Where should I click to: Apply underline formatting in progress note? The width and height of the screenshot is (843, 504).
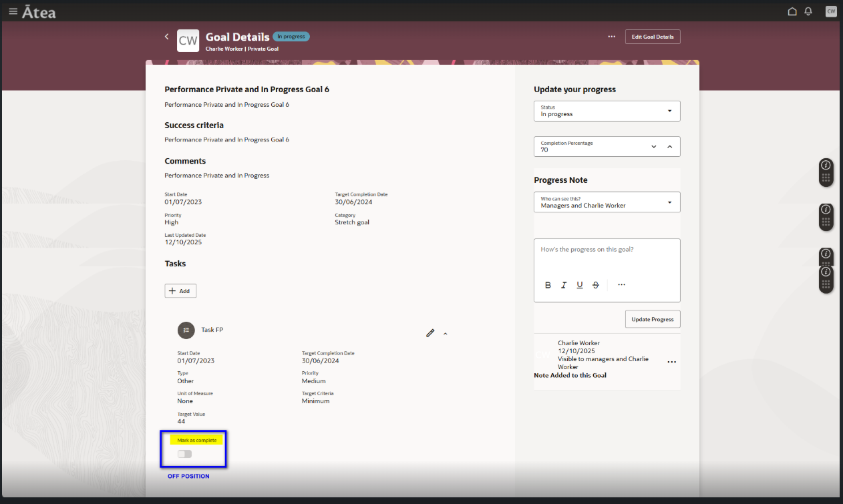click(x=580, y=285)
